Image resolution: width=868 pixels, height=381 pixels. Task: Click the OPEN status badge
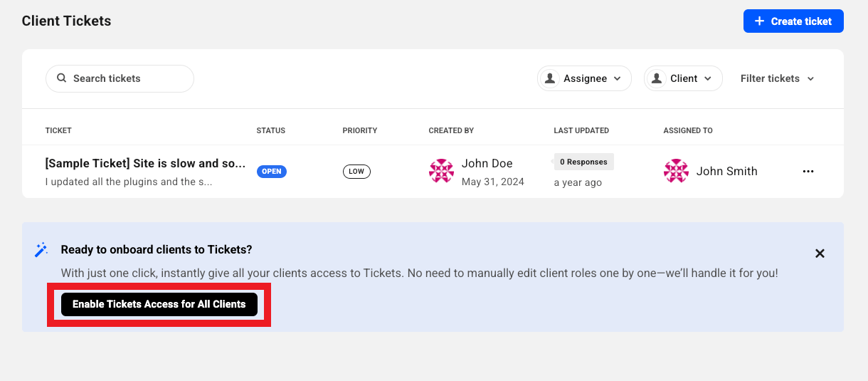[272, 172]
